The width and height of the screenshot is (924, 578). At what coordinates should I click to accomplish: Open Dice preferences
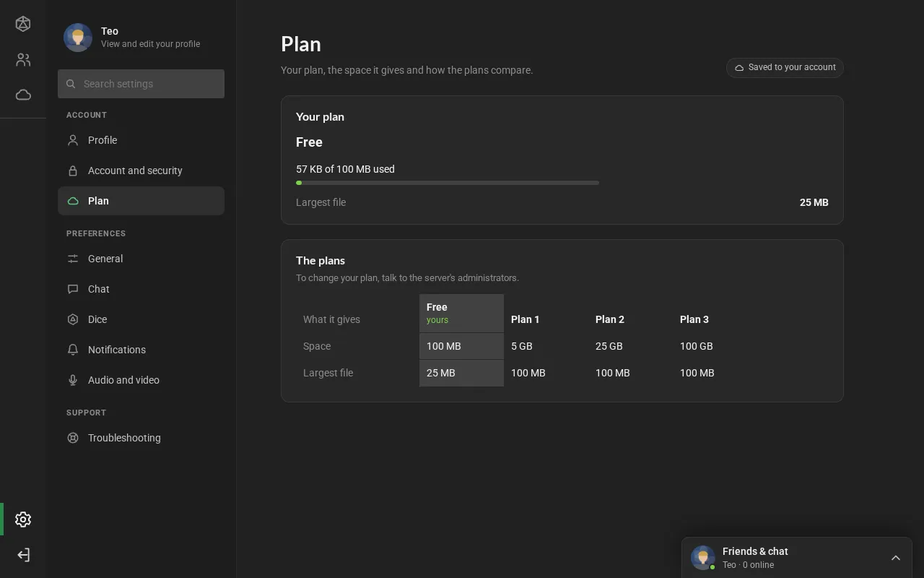141,319
